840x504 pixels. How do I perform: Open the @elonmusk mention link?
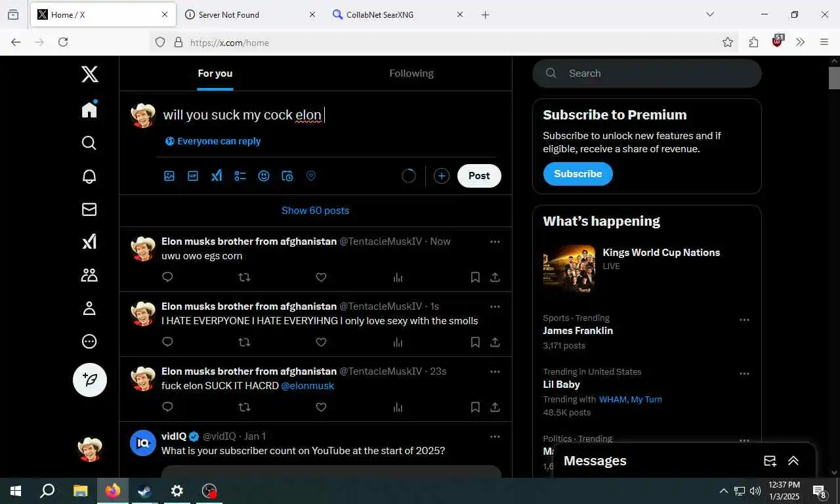pos(308,386)
